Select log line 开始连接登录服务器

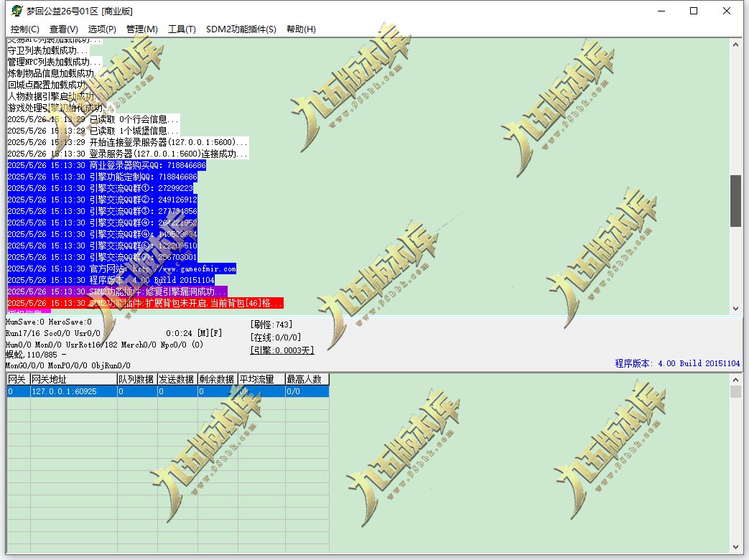click(128, 142)
